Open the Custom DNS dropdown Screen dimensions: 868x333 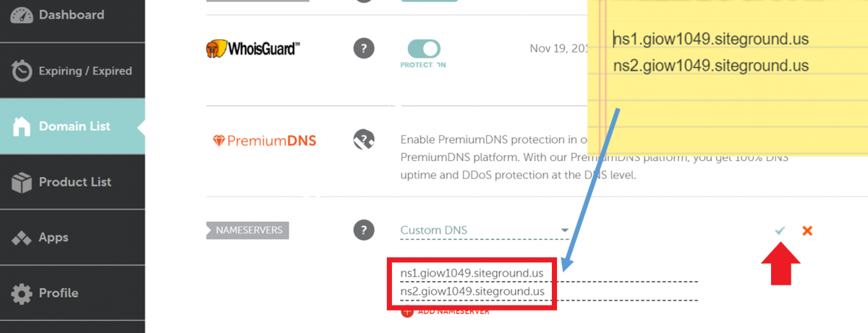pos(477,230)
